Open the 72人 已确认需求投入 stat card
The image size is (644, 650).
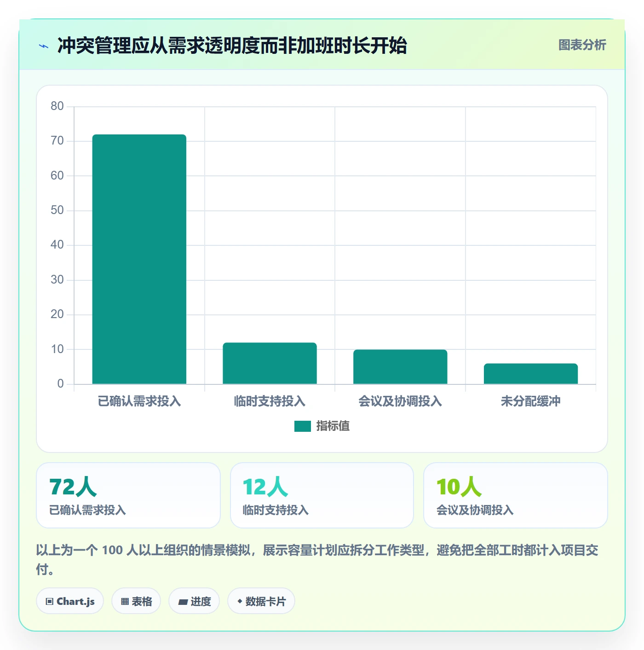click(128, 495)
